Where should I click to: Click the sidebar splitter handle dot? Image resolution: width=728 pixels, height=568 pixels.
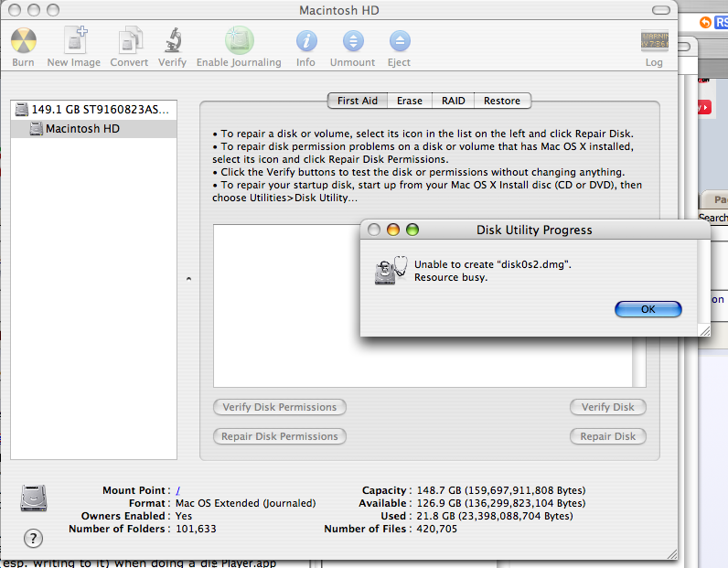pos(188,279)
